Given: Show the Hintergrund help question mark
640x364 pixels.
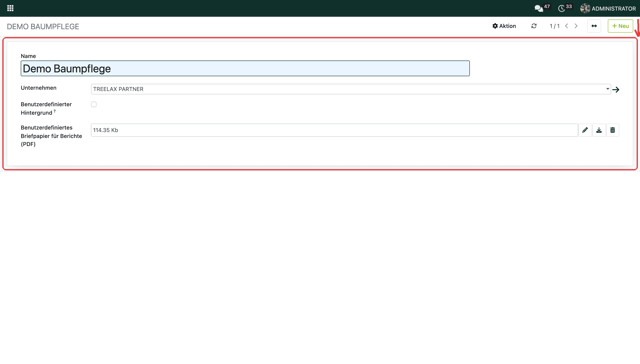Looking at the screenshot, I should [55, 111].
